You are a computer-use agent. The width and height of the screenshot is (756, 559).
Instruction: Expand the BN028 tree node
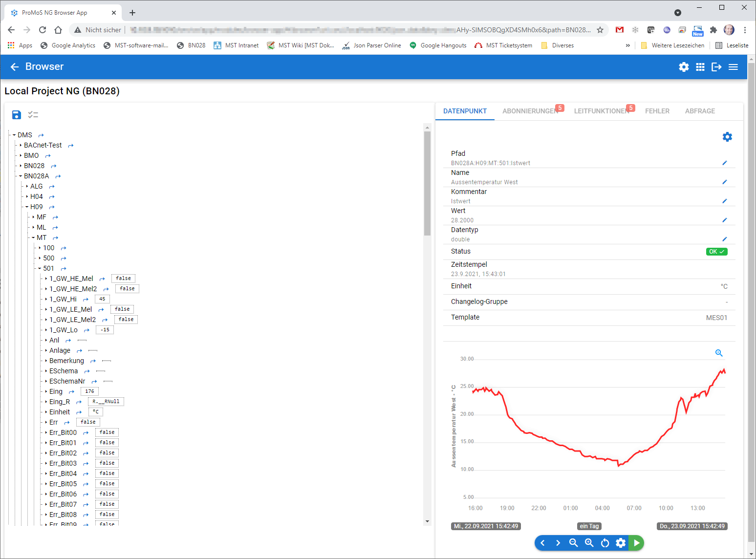pyautogui.click(x=21, y=166)
